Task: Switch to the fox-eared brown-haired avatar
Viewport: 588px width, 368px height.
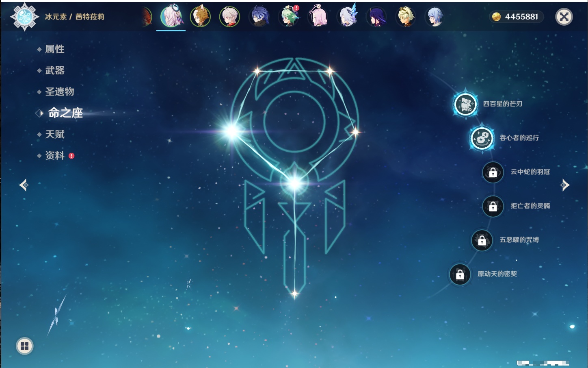Action: (x=200, y=17)
